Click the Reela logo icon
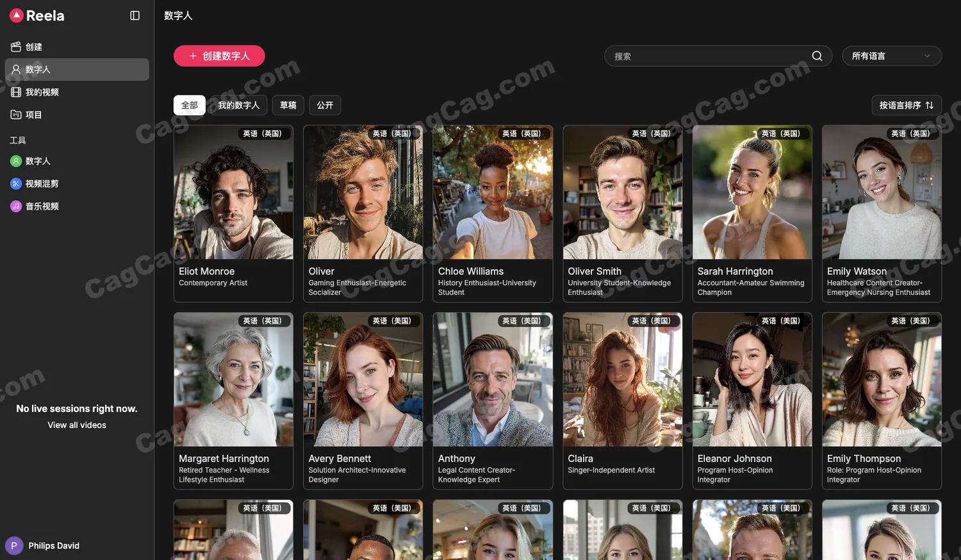961x560 pixels. [17, 15]
